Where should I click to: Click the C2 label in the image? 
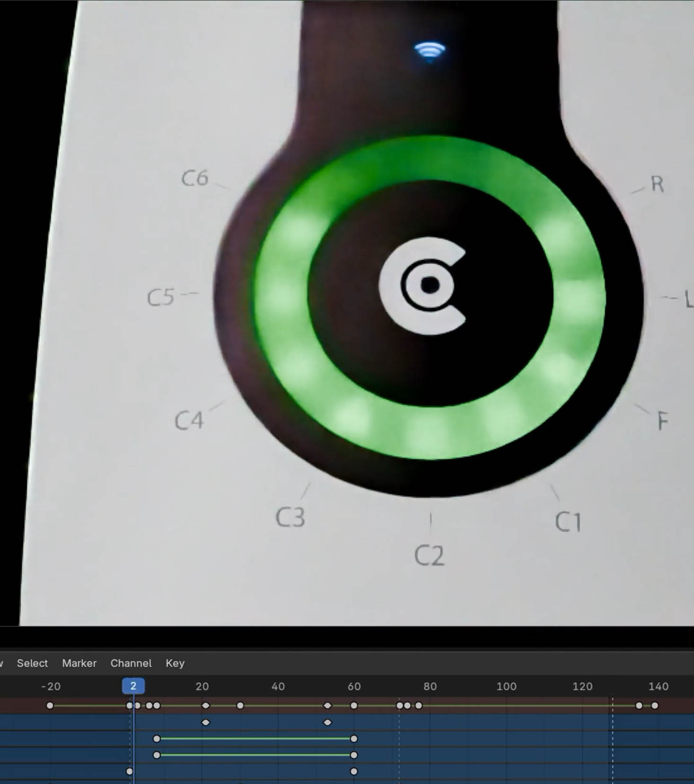point(429,555)
